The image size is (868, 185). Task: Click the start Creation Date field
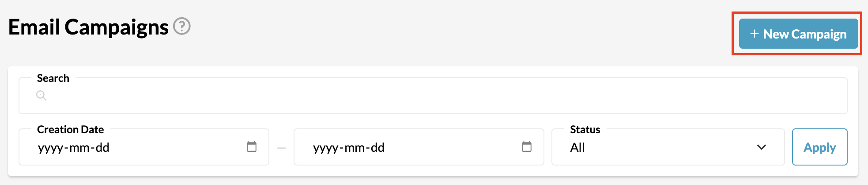[144, 147]
